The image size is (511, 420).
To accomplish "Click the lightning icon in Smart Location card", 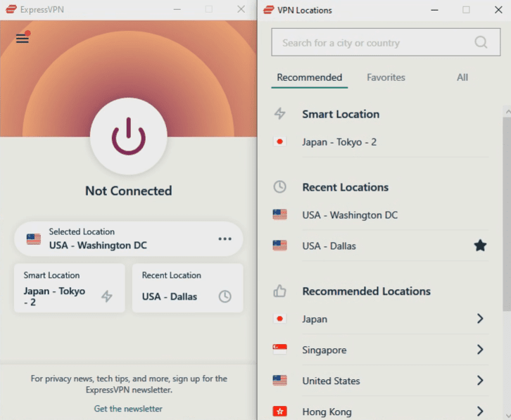I will (106, 296).
